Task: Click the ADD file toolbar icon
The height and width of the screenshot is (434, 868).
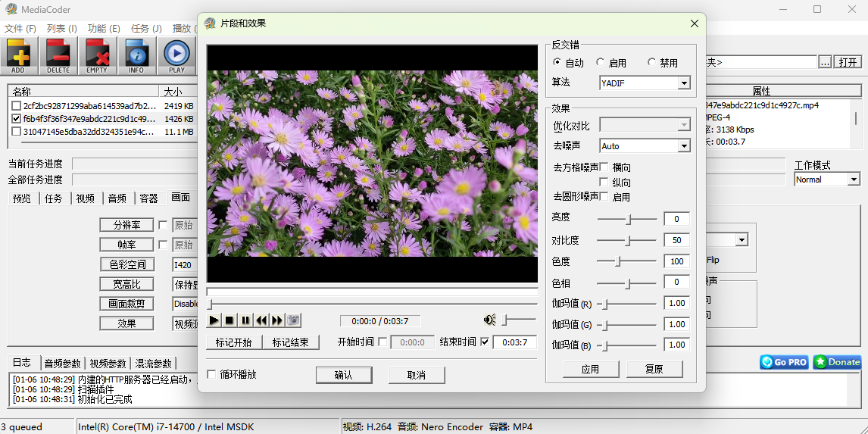Action: 18,56
